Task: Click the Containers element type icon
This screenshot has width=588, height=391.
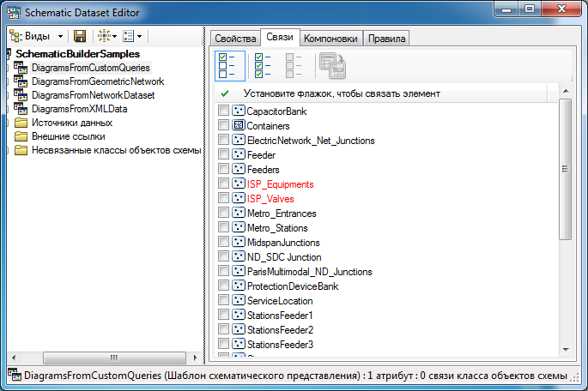Action: coord(239,126)
